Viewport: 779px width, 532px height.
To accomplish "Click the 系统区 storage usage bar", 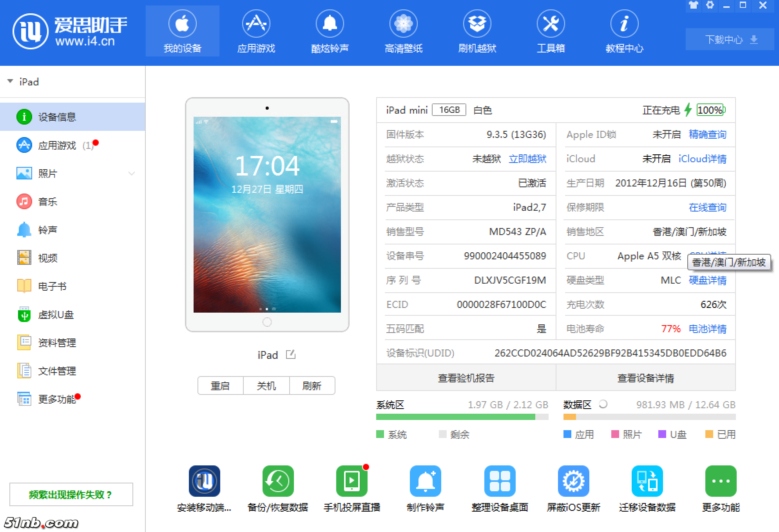I will pyautogui.click(x=457, y=418).
